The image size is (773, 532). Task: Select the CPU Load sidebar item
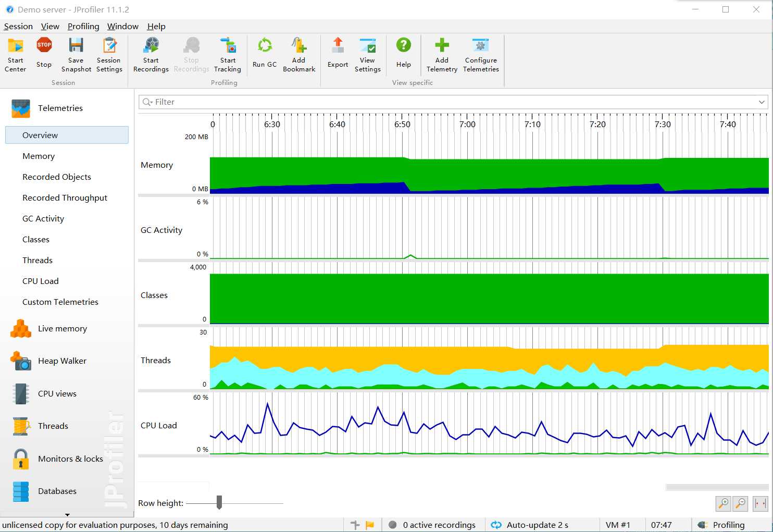(x=41, y=281)
